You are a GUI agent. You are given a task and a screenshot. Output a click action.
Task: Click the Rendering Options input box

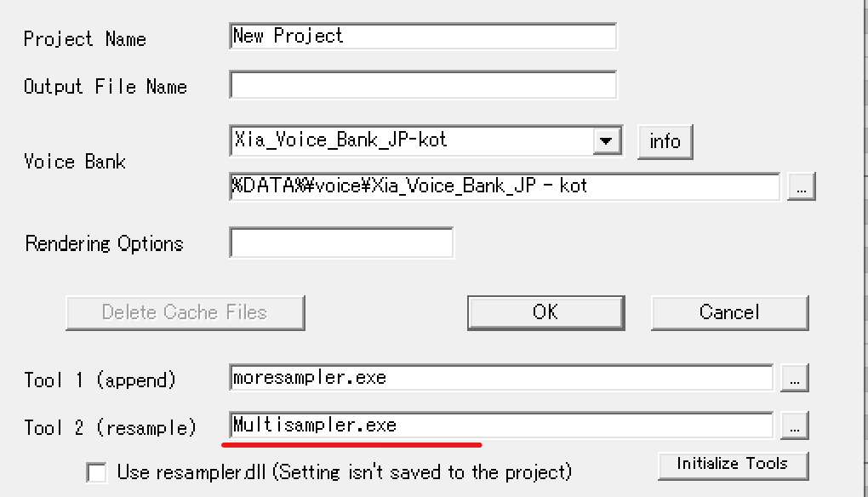click(x=341, y=243)
